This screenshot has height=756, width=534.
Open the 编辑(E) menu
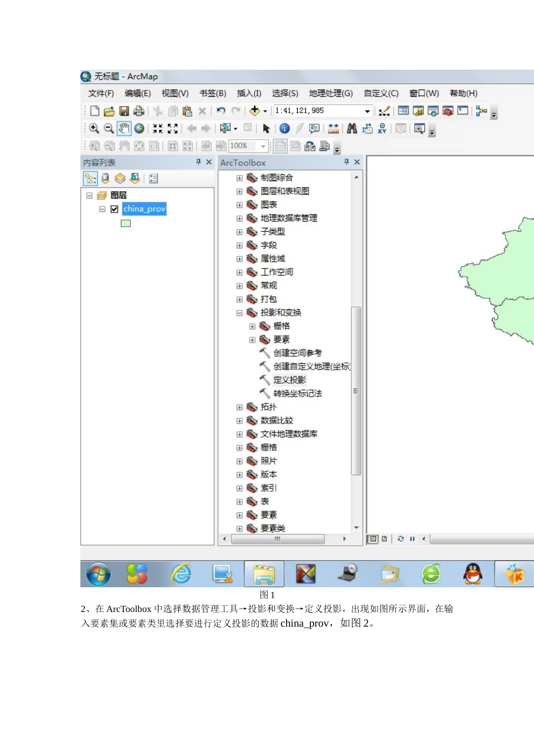[x=138, y=93]
